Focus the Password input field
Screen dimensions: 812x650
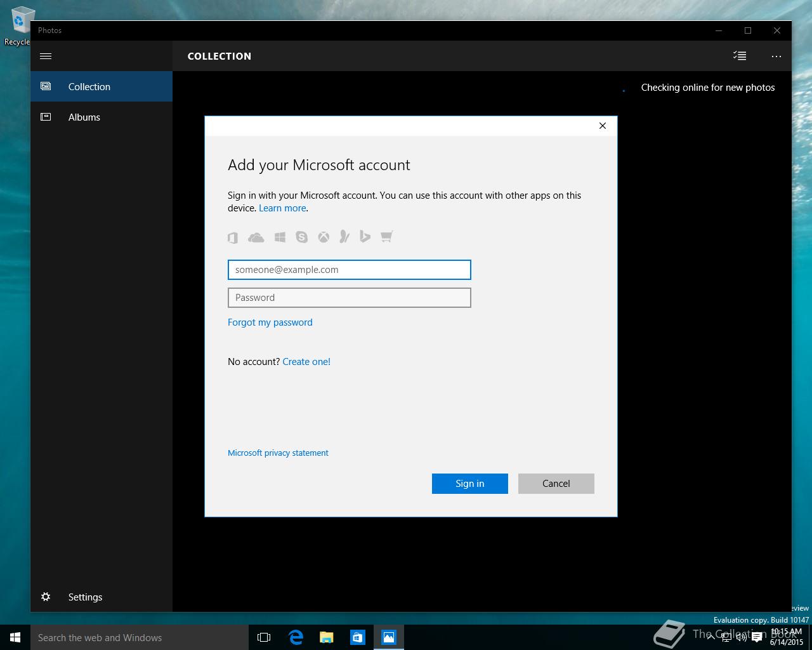[350, 298]
